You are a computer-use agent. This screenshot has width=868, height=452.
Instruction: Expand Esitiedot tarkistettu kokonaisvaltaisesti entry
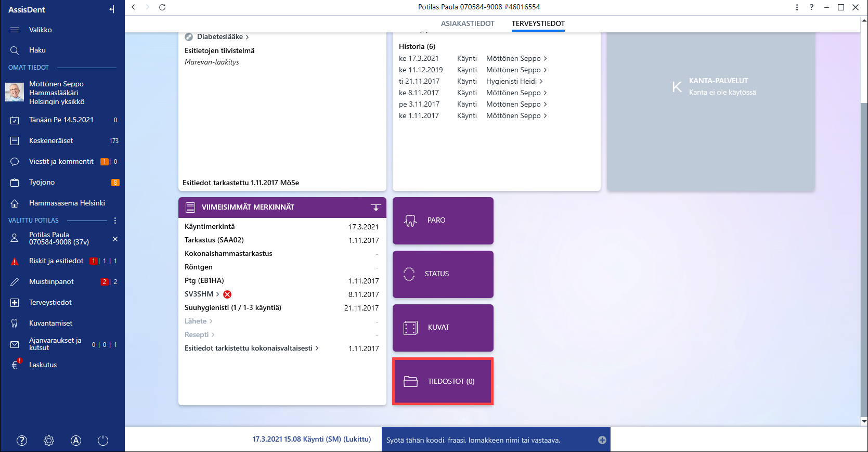pos(252,348)
